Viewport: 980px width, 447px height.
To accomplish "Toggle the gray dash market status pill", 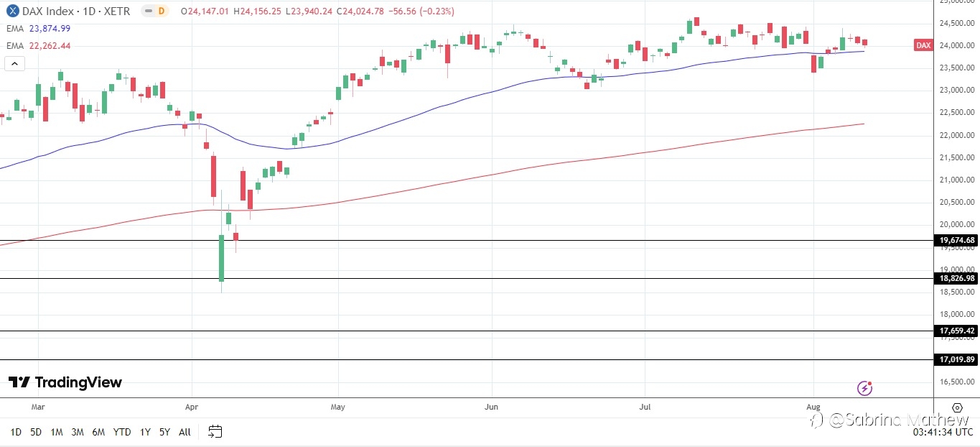I will pyautogui.click(x=147, y=11).
